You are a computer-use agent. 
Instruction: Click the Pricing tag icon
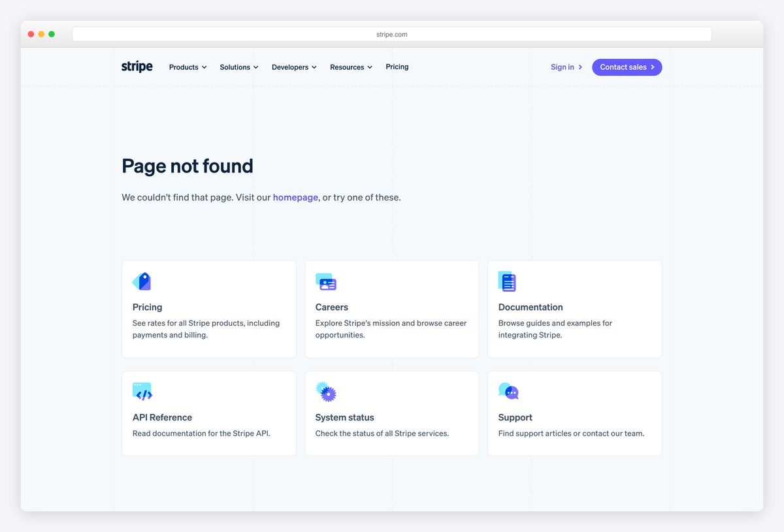[142, 281]
